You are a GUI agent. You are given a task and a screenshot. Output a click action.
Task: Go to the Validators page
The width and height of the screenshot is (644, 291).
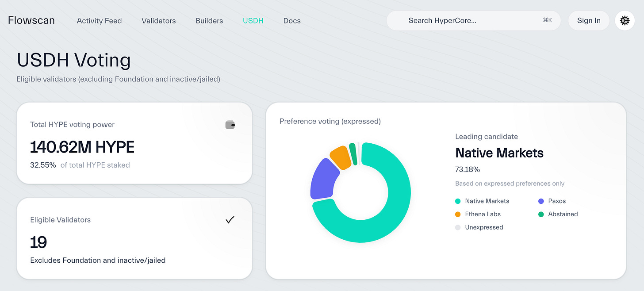(159, 21)
